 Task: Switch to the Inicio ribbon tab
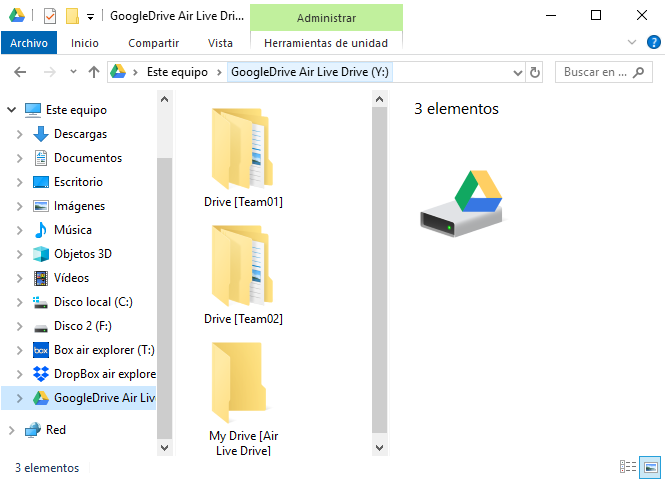pyautogui.click(x=85, y=43)
